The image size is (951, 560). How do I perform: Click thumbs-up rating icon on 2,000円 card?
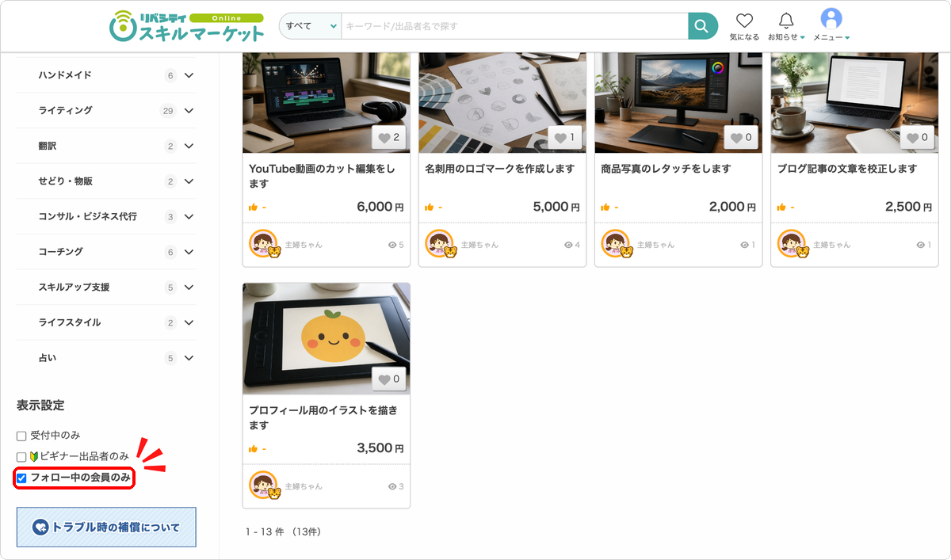point(605,208)
